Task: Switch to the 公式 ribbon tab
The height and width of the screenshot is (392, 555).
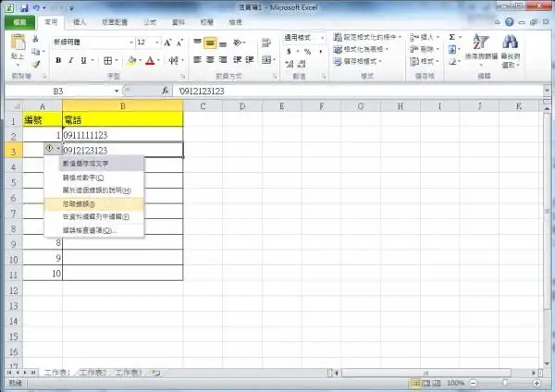Action: click(x=150, y=22)
